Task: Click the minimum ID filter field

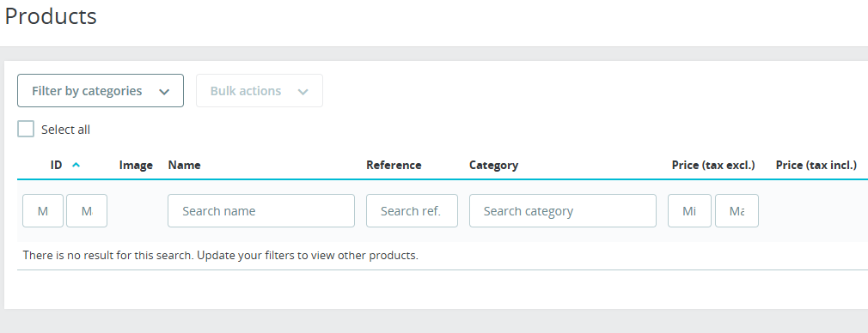Action: [x=43, y=211]
